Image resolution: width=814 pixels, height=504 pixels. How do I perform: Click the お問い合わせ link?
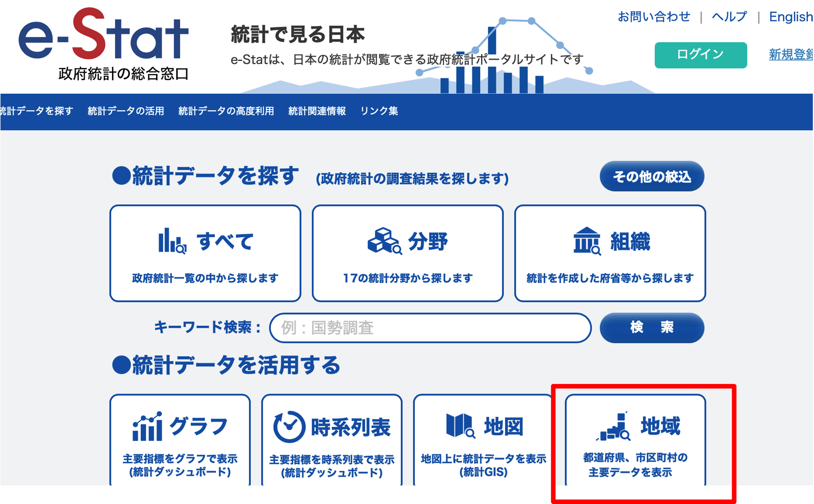(x=654, y=17)
